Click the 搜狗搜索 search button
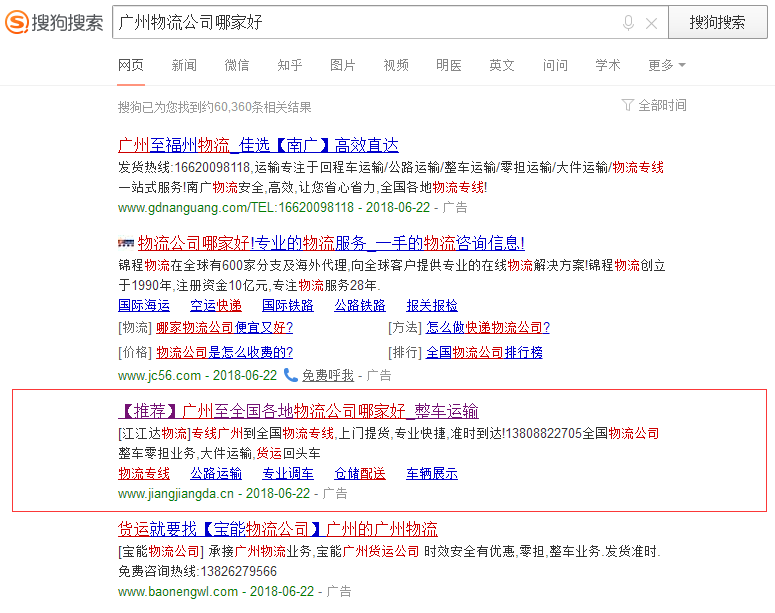Image resolution: width=775 pixels, height=613 pixels. click(718, 22)
